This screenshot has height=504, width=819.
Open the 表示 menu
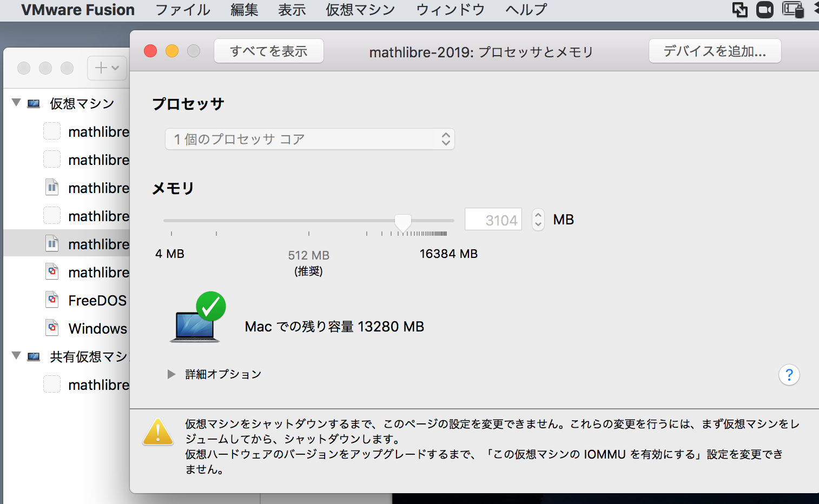point(292,10)
